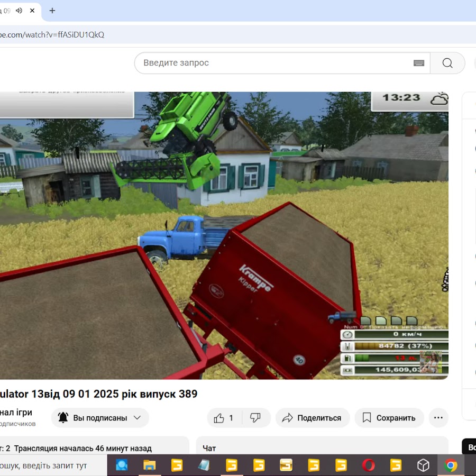Image resolution: width=476 pixels, height=476 pixels.
Task: Expand the Вы подписаны subscription dropdown
Action: (137, 418)
